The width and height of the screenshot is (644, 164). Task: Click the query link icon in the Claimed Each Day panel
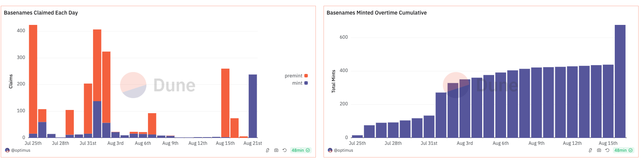(x=267, y=150)
